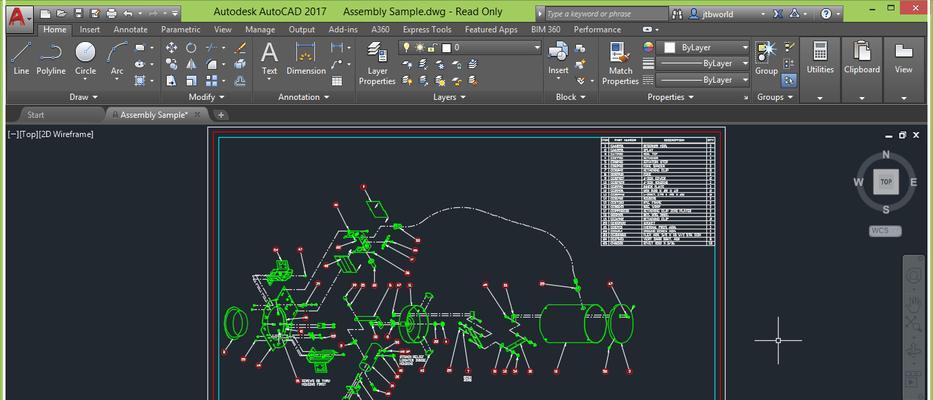The height and width of the screenshot is (400, 933).
Task: Click the Erase tool icon
Action: click(240, 48)
